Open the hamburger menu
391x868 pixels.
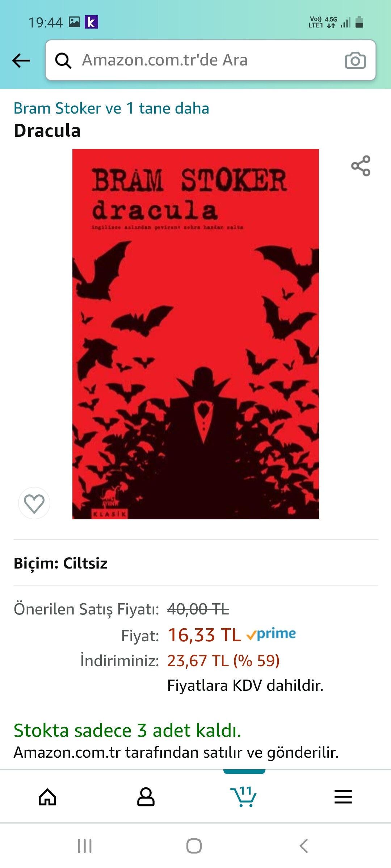(x=343, y=797)
